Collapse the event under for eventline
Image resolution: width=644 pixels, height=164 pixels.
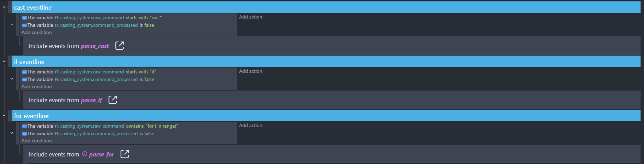(x=12, y=133)
